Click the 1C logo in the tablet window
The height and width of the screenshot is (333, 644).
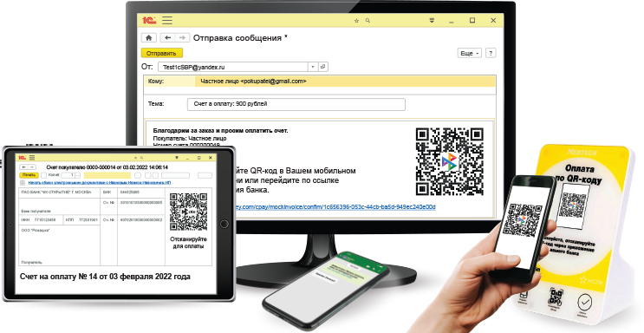pos(22,158)
